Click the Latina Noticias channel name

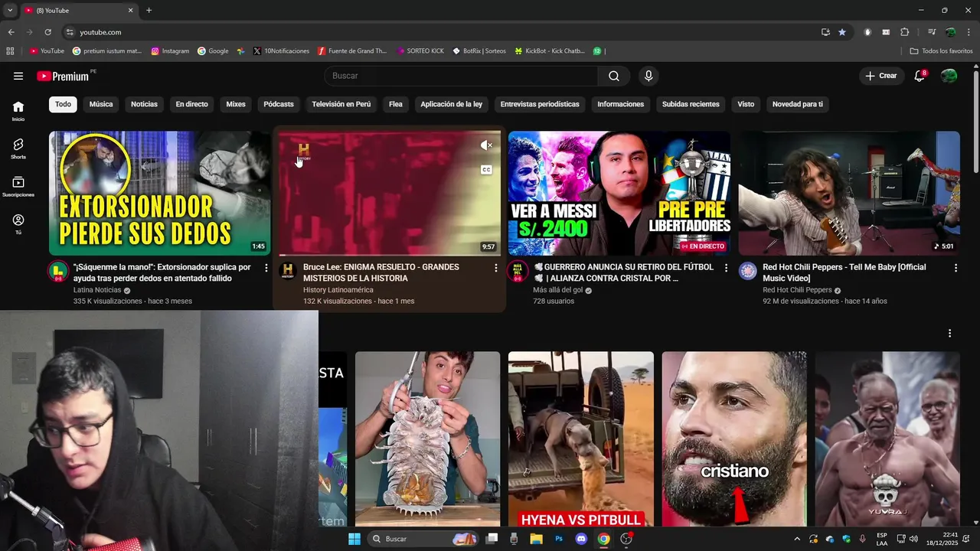[97, 290]
